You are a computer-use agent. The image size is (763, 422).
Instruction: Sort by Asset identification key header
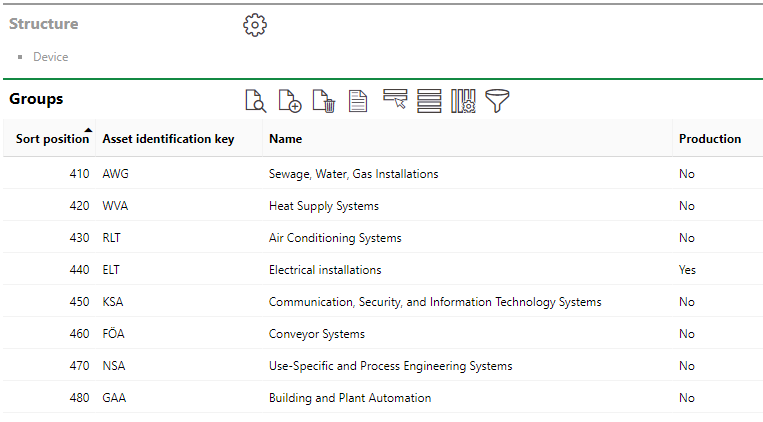pos(168,139)
